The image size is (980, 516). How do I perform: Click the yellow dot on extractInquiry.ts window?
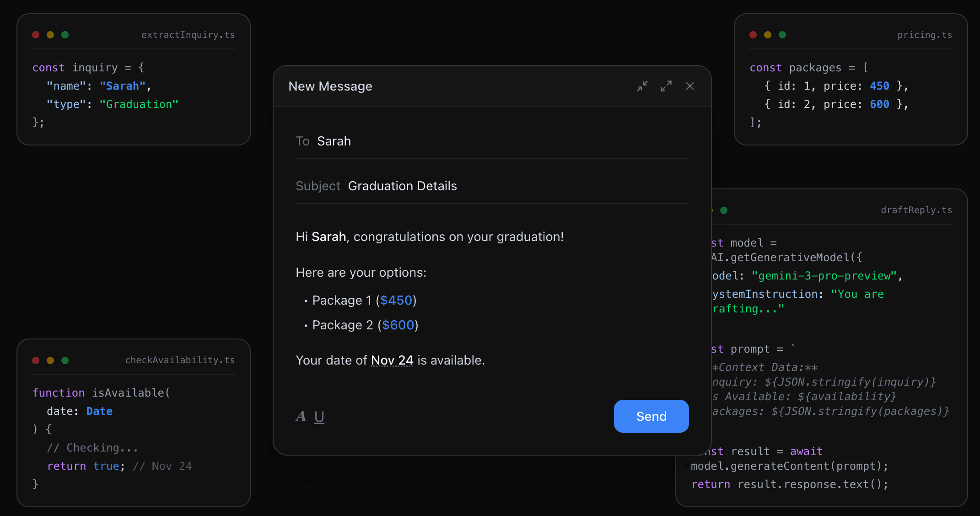(51, 34)
